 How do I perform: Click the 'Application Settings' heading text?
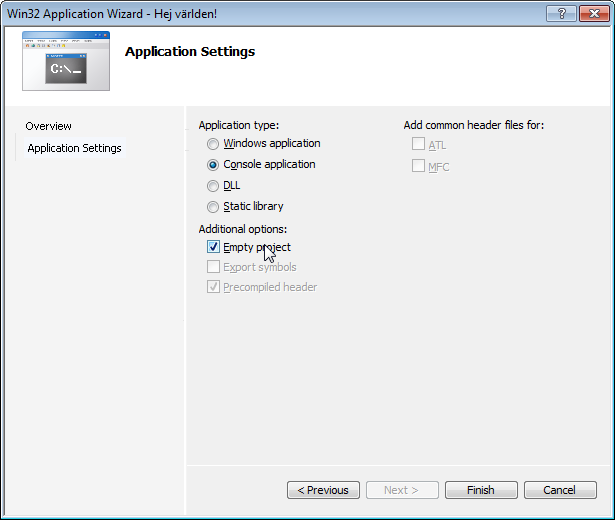(190, 52)
